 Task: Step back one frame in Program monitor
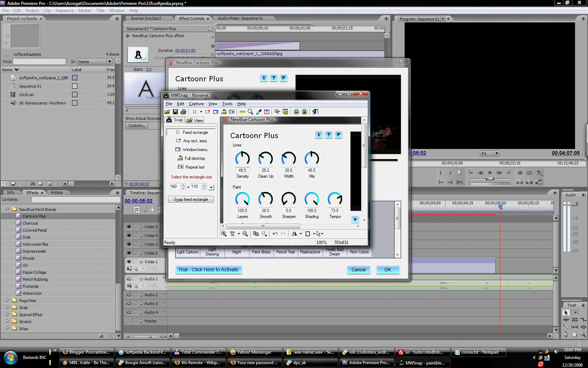click(481, 173)
